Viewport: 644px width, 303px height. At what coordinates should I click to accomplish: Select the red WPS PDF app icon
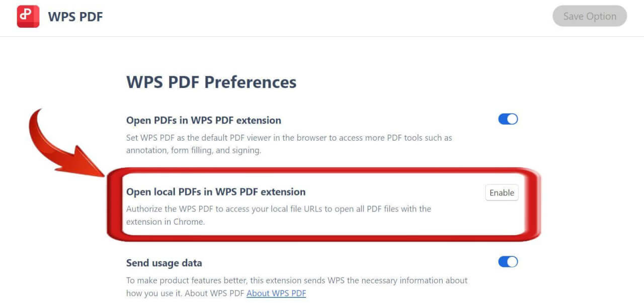[x=28, y=16]
